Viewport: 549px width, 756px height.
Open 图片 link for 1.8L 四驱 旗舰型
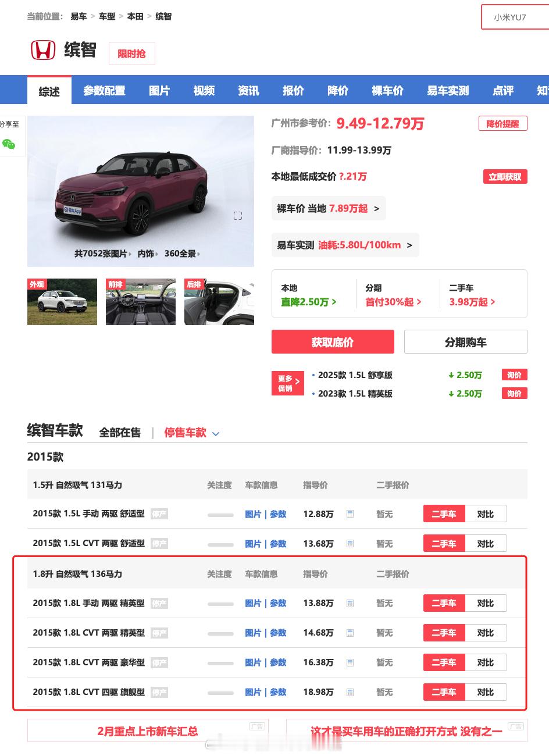(253, 693)
